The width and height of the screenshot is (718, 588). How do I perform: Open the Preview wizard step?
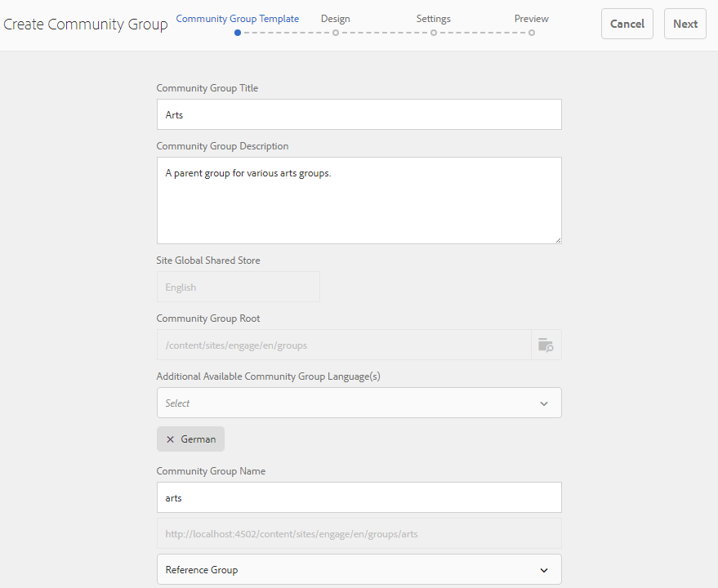(531, 19)
